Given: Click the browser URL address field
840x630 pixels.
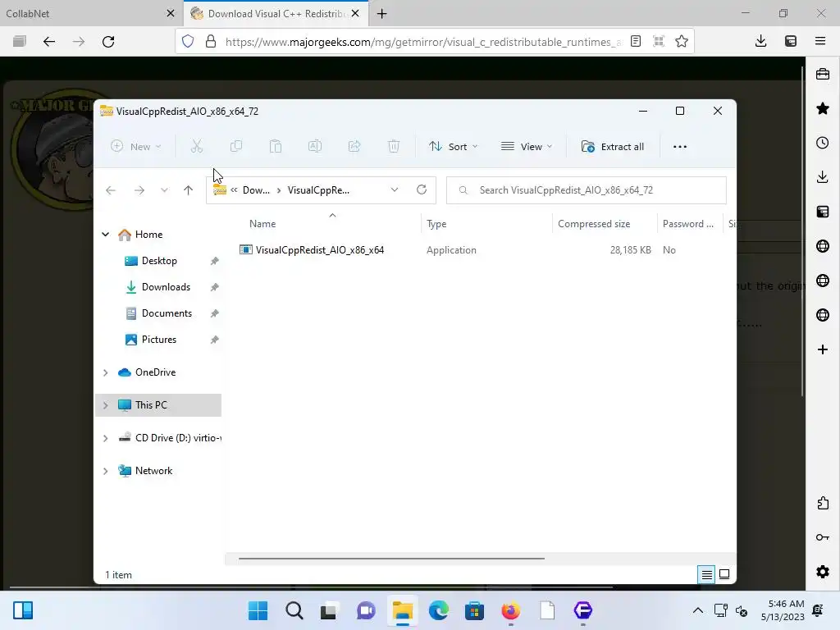Looking at the screenshot, I should 423,42.
